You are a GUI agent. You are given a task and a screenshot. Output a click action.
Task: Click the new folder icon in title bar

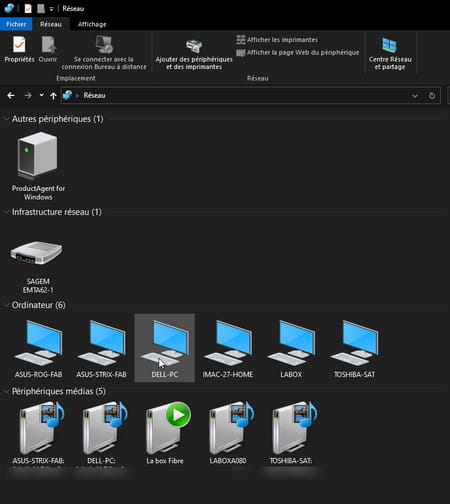click(x=41, y=8)
